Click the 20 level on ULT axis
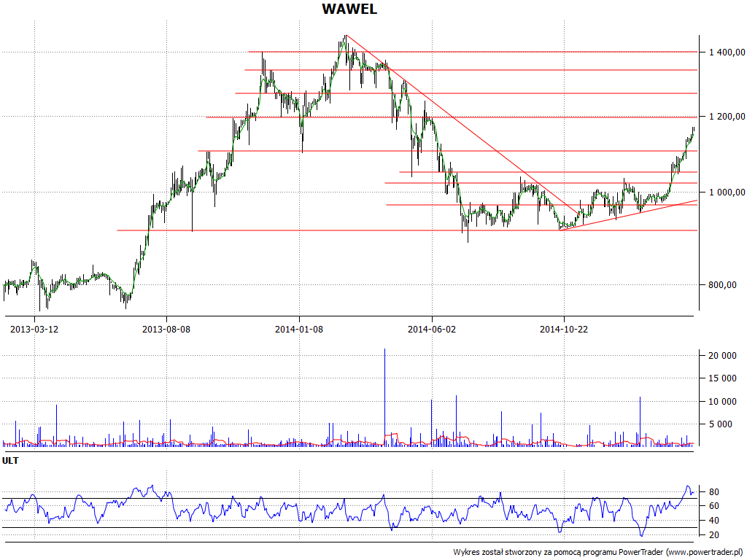The image size is (747, 560). pos(713,535)
